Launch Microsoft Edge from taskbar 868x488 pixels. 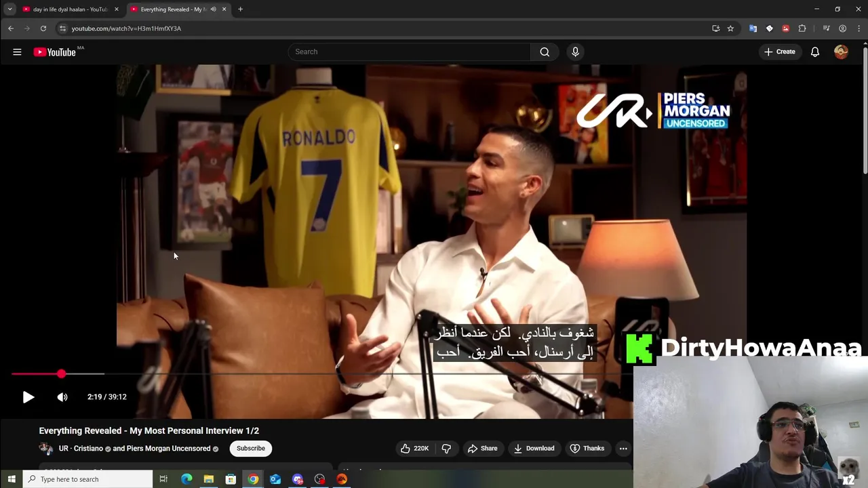[186, 479]
